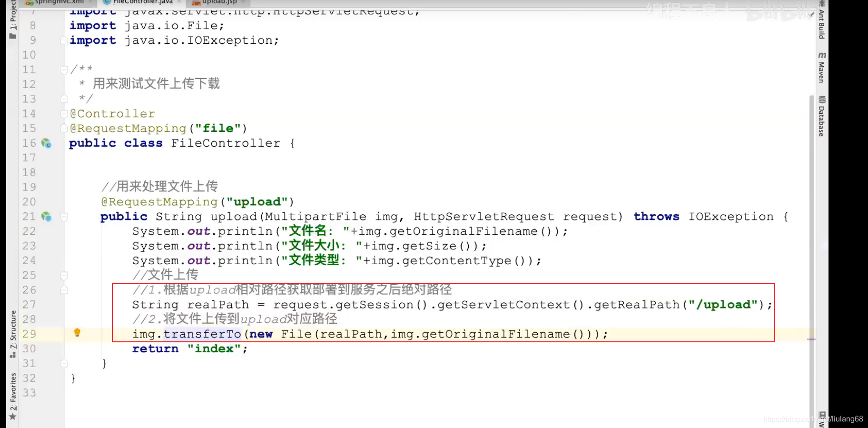The height and width of the screenshot is (428, 868).
Task: Click the "upload" string on line 20
Action: click(x=257, y=202)
